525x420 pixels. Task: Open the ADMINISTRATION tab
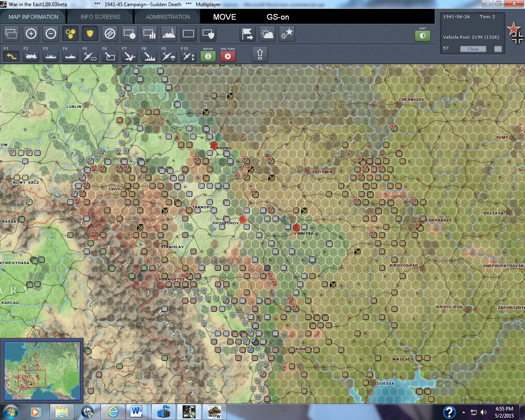(x=168, y=17)
